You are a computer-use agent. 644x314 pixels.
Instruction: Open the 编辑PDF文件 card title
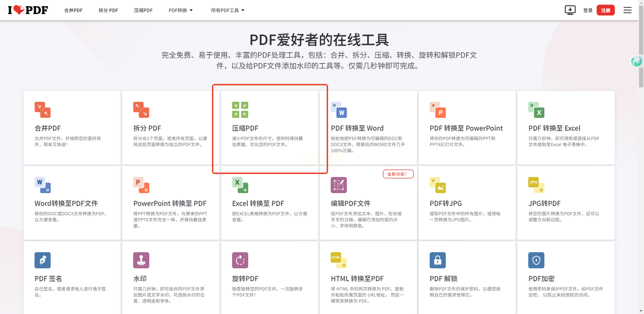click(x=351, y=203)
